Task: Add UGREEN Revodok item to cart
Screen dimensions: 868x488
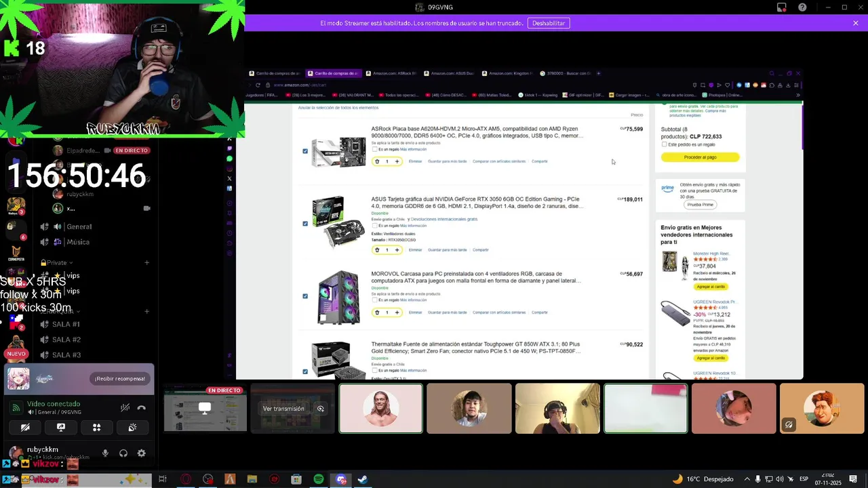Action: click(711, 358)
